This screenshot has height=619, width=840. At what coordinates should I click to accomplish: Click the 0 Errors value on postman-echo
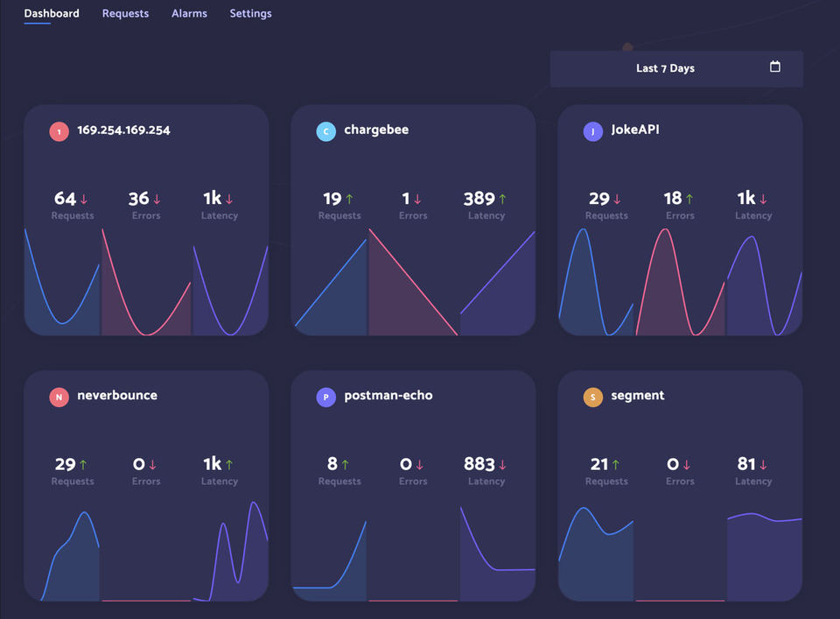coord(406,464)
